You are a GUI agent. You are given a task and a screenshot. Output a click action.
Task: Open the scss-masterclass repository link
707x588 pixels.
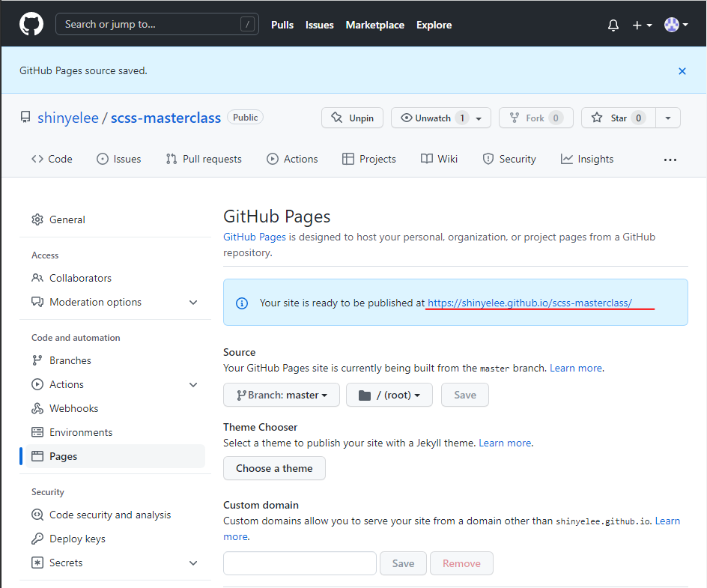(x=166, y=118)
